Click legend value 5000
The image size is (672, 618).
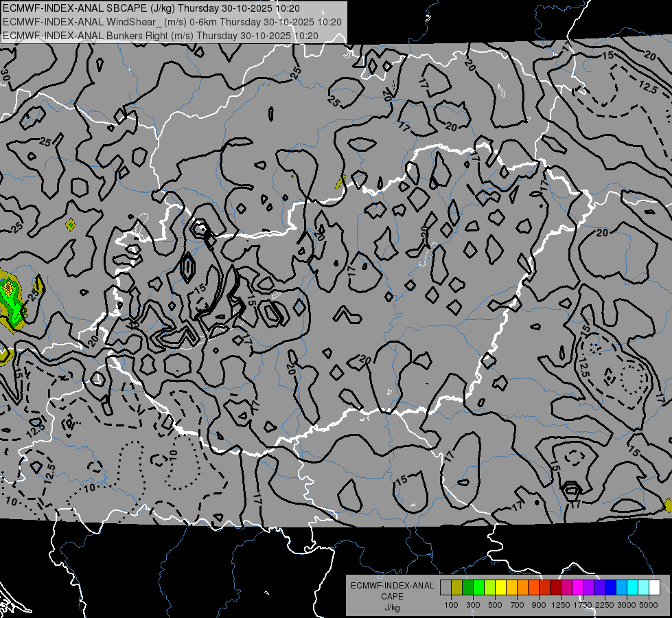649,605
